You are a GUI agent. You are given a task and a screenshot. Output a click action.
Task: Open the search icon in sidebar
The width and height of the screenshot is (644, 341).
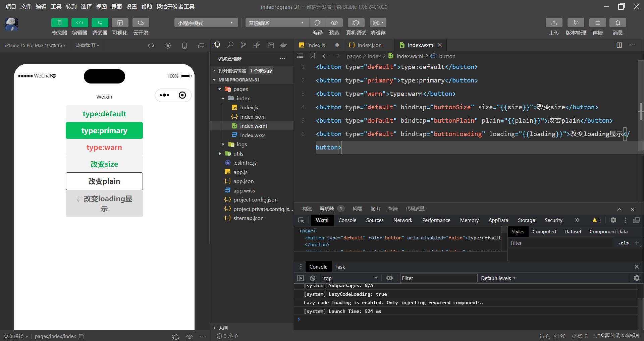click(x=230, y=45)
